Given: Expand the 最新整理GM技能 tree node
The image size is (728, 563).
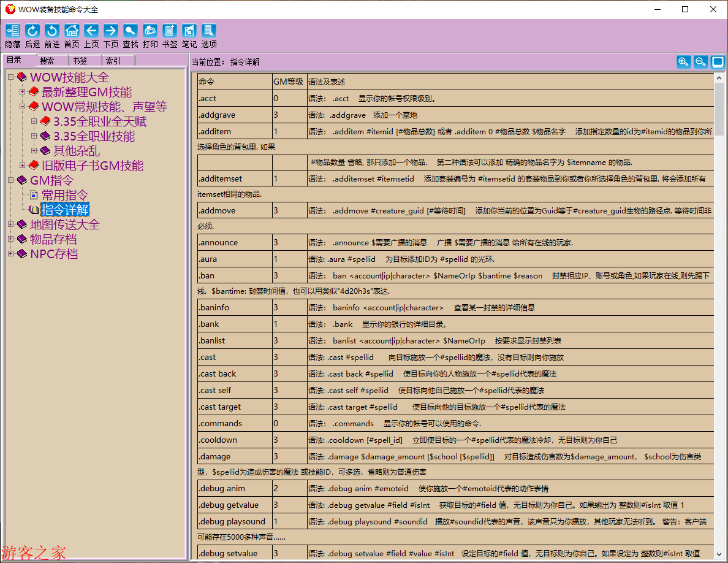Looking at the screenshot, I should click(x=23, y=92).
